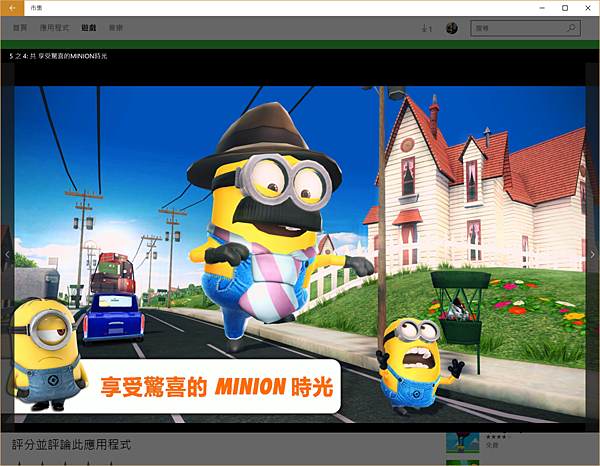Close the 市集 window
The image size is (600, 466).
588,8
